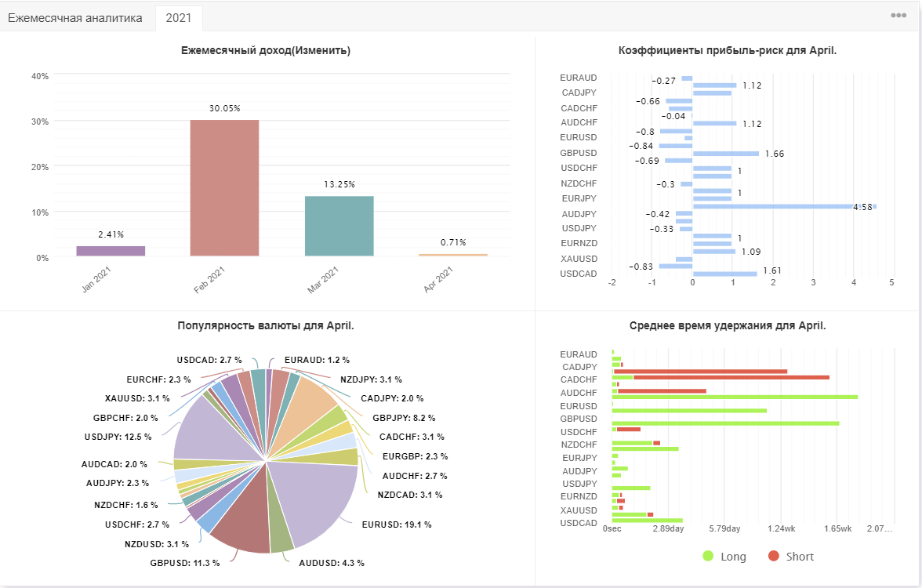This screenshot has width=922, height=588.
Task: Click the EURGBP: 2.3 % pie label
Action: [x=415, y=456]
